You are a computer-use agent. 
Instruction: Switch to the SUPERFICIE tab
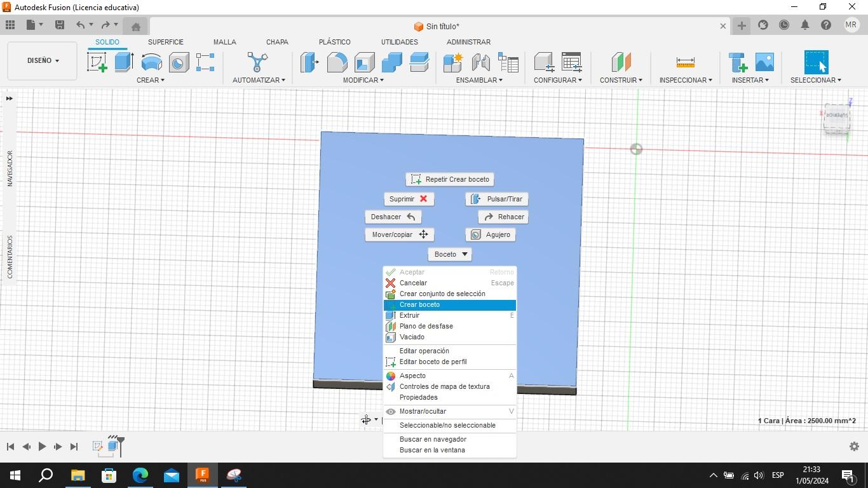tap(166, 42)
